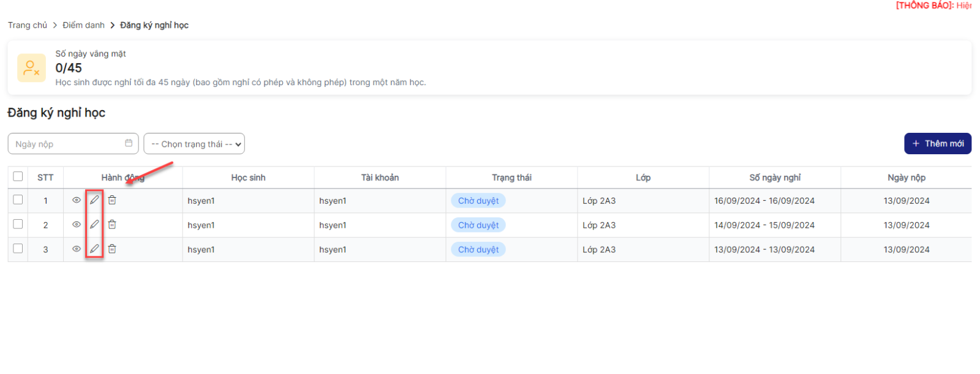View details of leave request row 2
Image resolution: width=980 pixels, height=374 pixels.
[77, 225]
